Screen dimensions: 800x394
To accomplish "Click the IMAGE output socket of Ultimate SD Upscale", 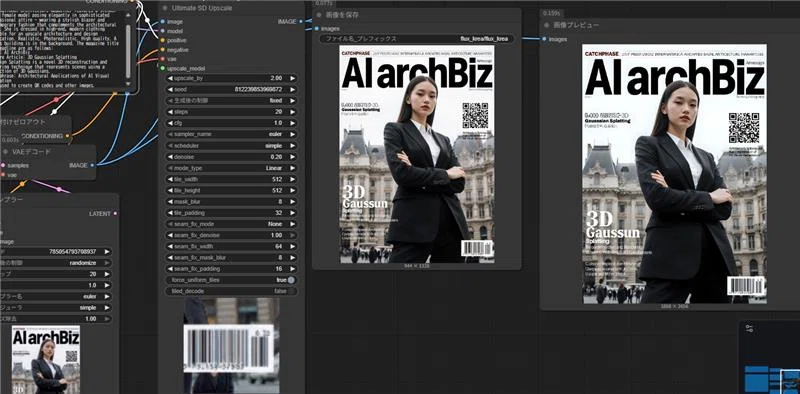I will 301,21.
